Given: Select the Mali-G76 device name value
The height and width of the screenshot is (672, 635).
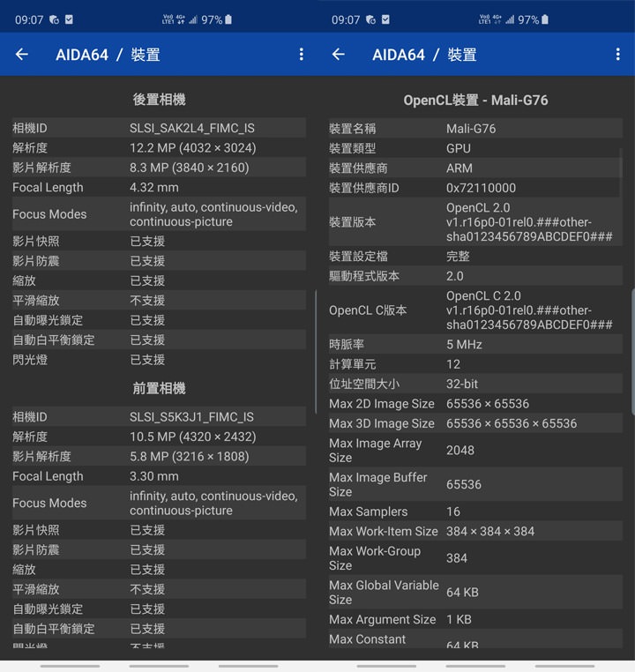Looking at the screenshot, I should click(471, 129).
